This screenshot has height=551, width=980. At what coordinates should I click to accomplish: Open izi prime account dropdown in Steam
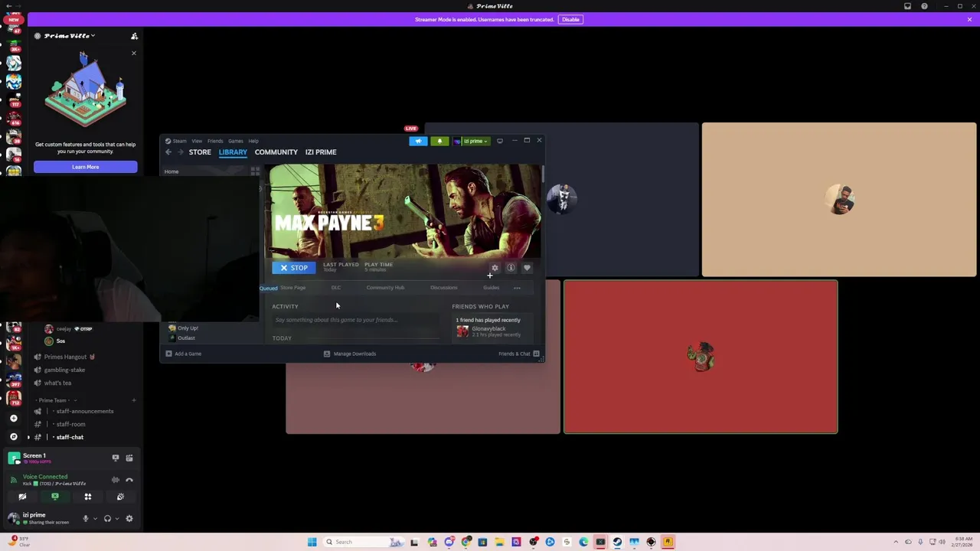click(x=472, y=141)
